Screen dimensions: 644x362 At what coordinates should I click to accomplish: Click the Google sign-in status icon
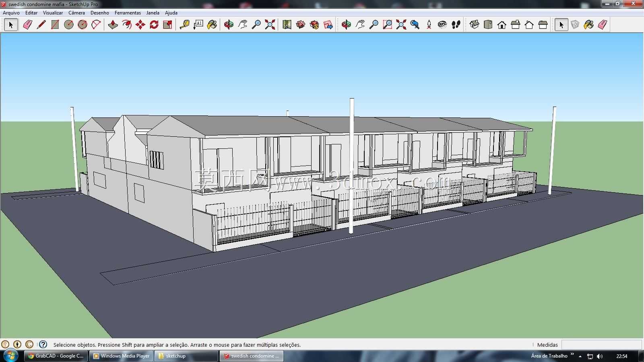(29, 344)
